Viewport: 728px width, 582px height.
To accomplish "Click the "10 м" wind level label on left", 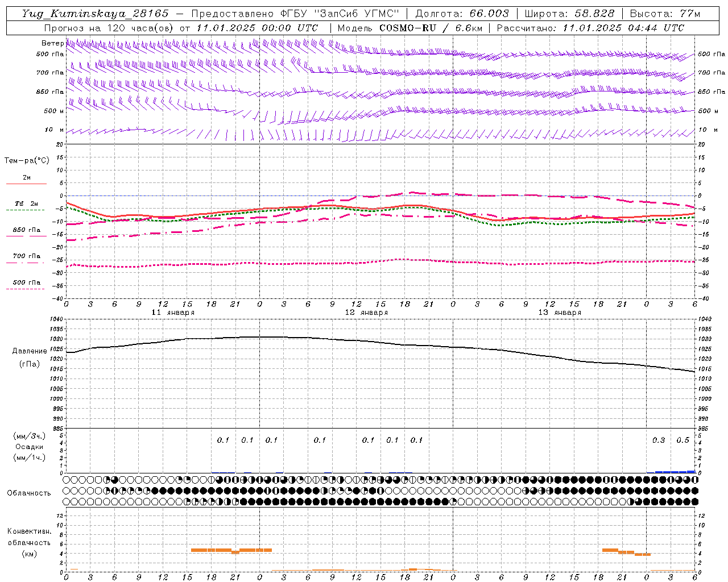I will pos(55,130).
